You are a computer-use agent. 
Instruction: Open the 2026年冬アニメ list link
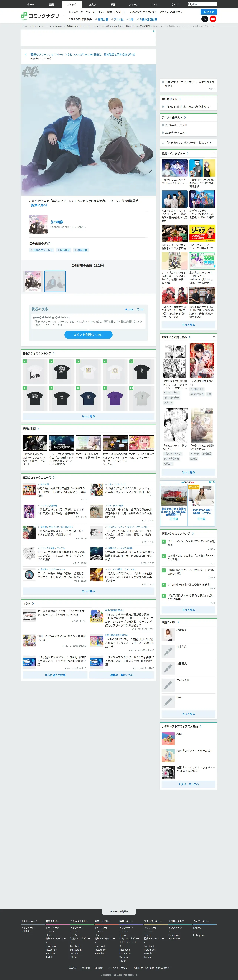pyautogui.click(x=176, y=125)
